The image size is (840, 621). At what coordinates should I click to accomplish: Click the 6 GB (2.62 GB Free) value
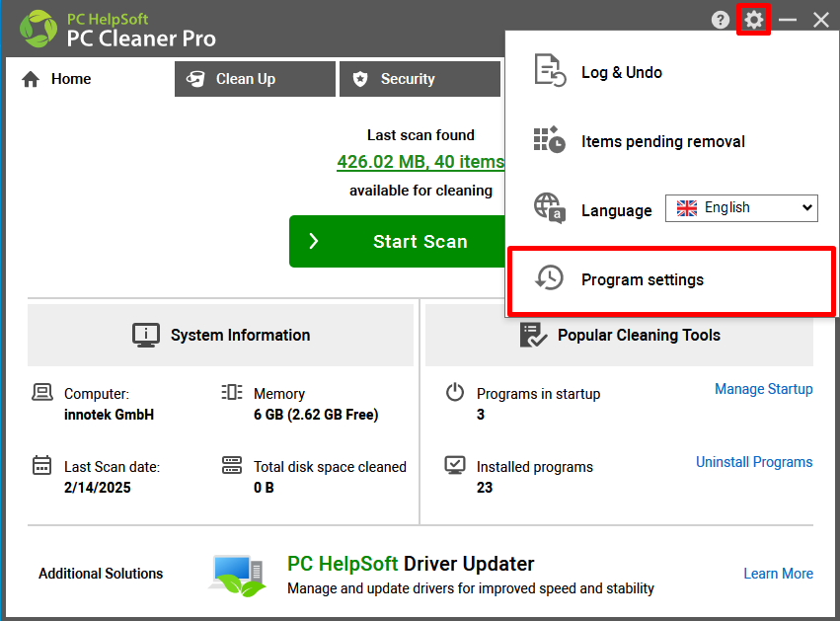pos(316,415)
